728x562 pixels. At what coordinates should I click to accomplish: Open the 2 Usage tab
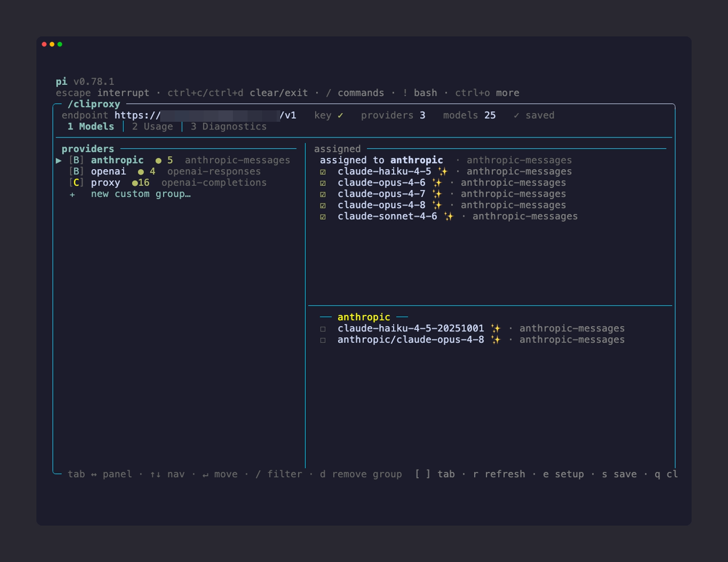tap(152, 126)
